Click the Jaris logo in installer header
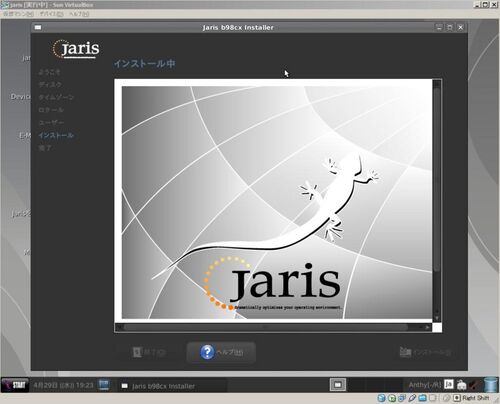This screenshot has width=500, height=404. tap(76, 49)
